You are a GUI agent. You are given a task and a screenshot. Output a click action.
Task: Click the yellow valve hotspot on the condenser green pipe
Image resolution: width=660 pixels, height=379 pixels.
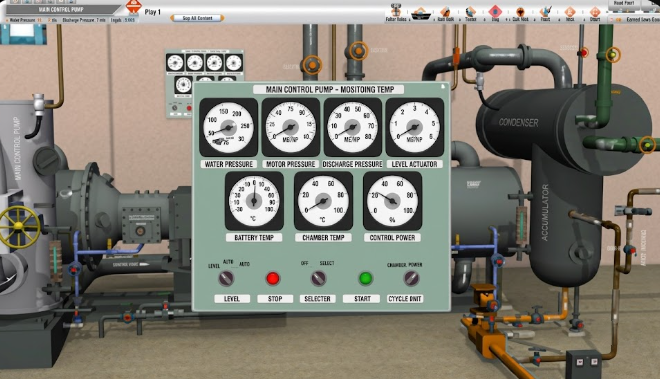tap(647, 145)
